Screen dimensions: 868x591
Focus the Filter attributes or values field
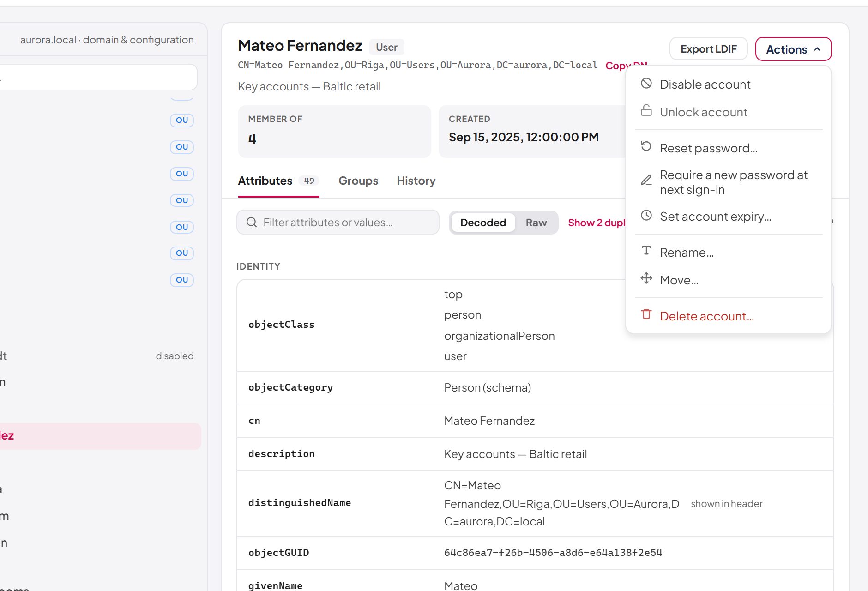click(x=338, y=223)
